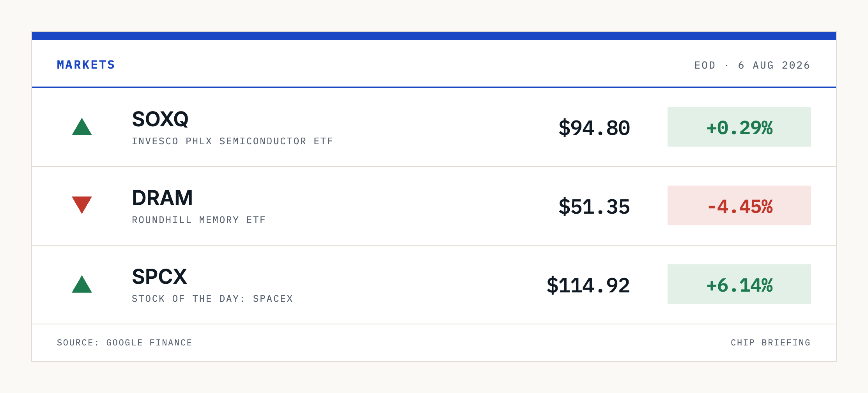Viewport: 868px width, 393px height.
Task: Click the -4.45% change badge
Action: coord(739,205)
